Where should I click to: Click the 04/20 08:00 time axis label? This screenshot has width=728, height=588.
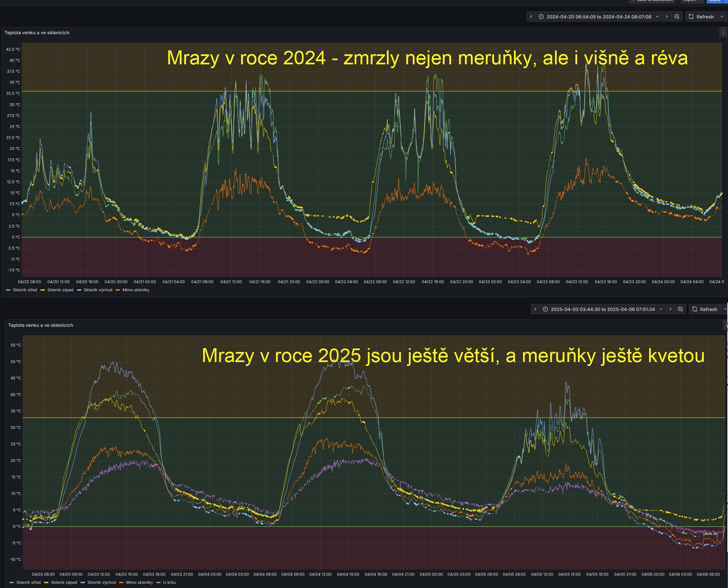(29, 282)
